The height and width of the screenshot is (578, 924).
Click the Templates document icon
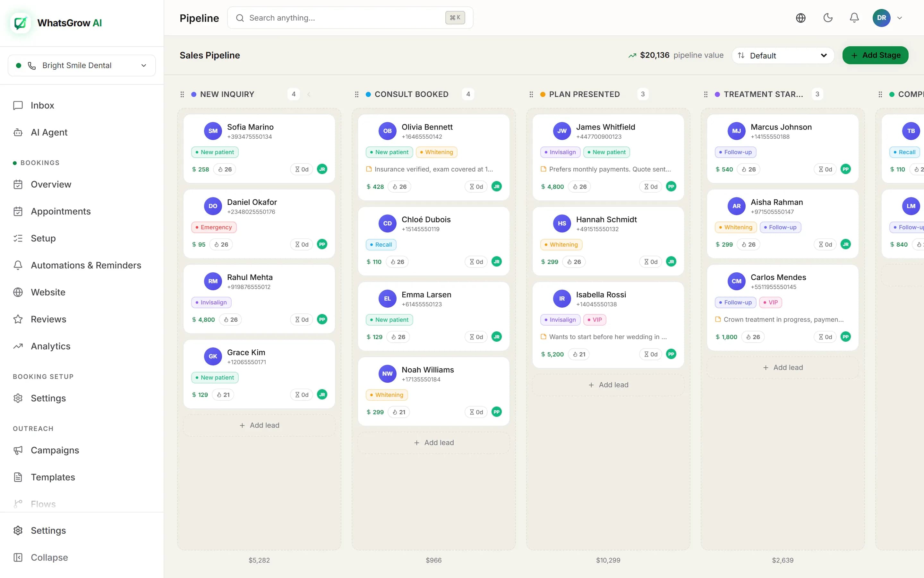tap(18, 477)
